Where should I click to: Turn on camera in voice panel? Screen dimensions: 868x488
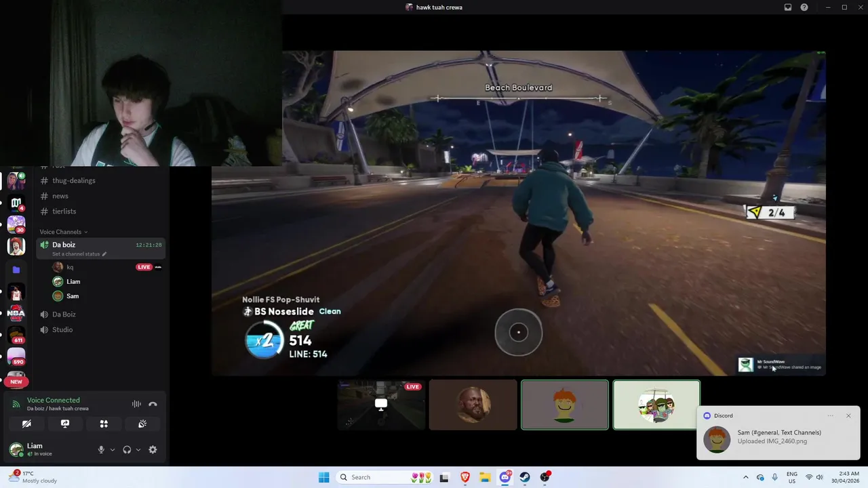coord(26,424)
